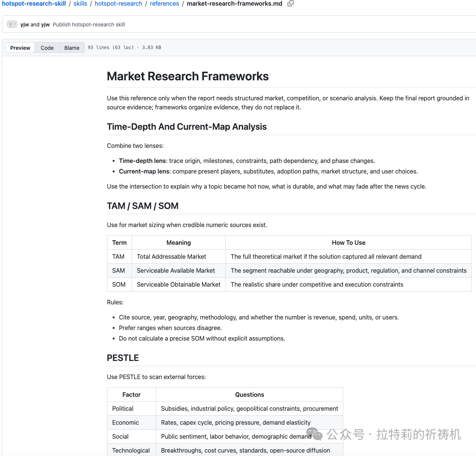Screen dimensions: 476x456
Task: Click 'SOM' table cell
Action: [x=119, y=285]
